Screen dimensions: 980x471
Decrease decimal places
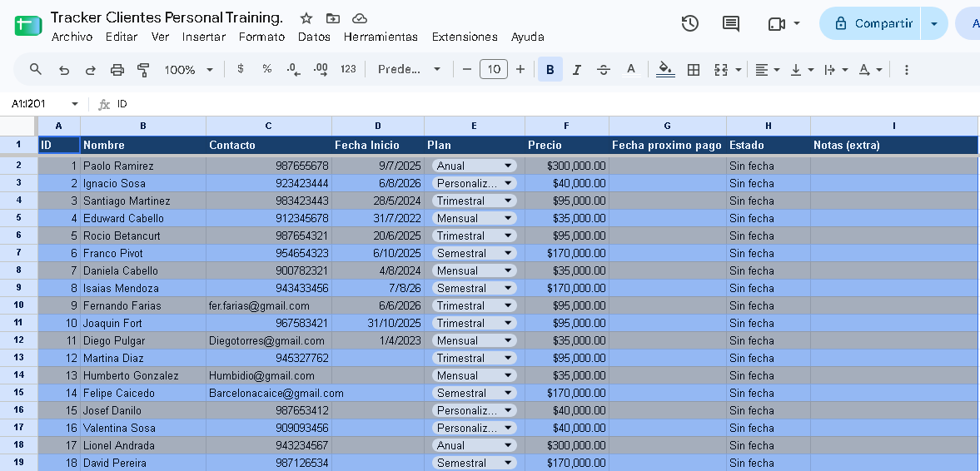294,69
